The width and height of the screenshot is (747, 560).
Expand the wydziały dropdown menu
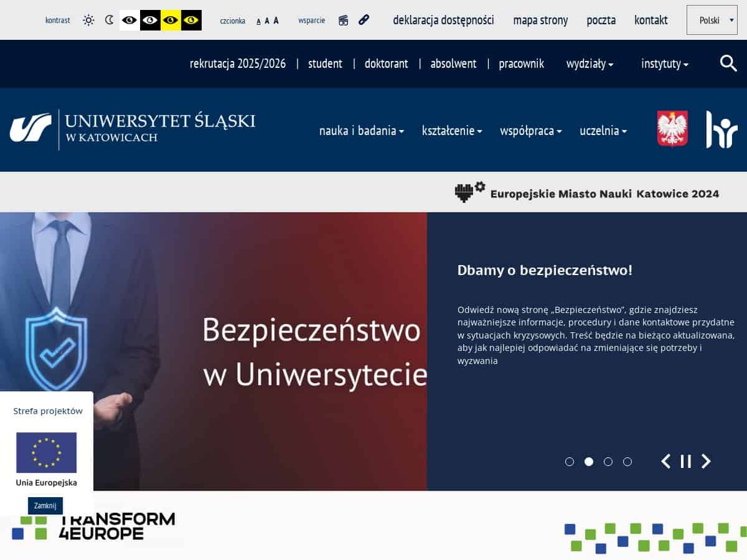[590, 63]
